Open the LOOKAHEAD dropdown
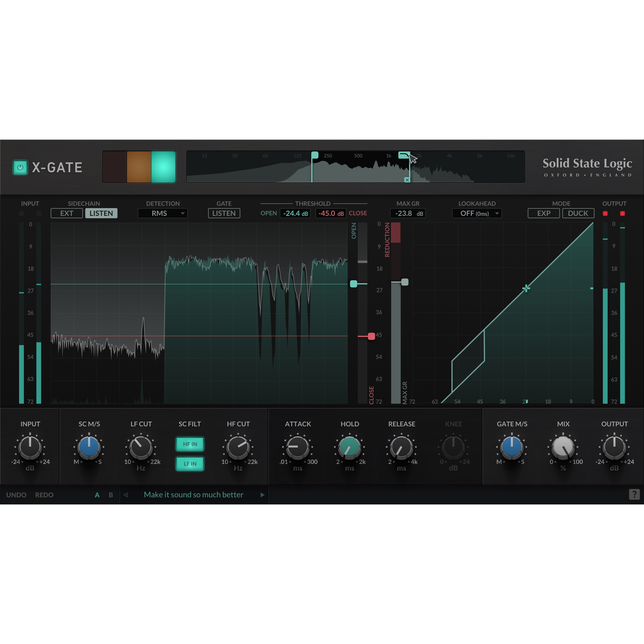644x644 pixels. (477, 213)
